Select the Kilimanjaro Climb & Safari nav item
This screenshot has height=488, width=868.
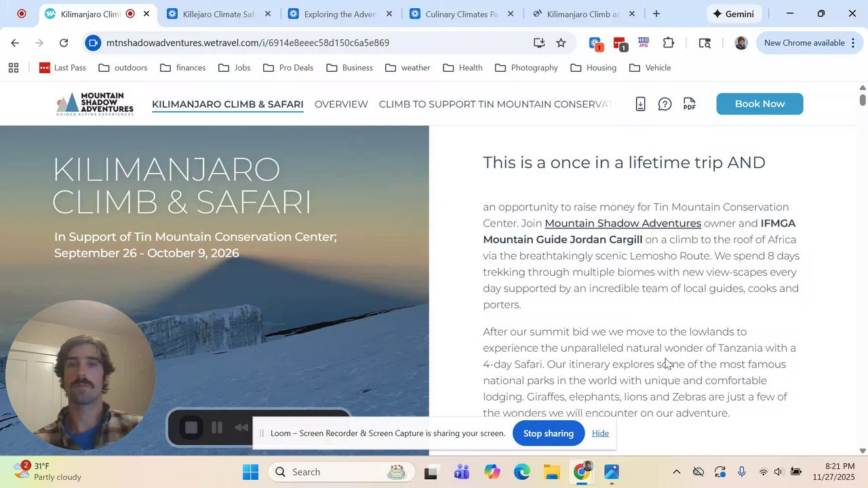point(227,104)
